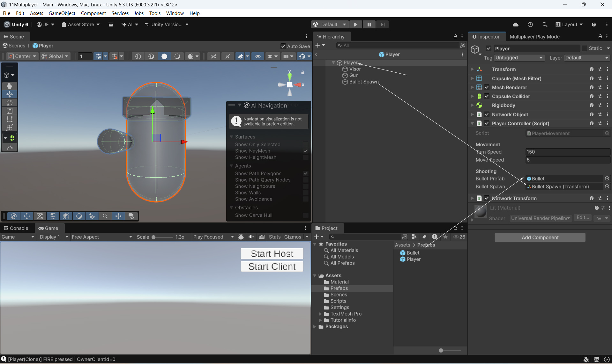Viewport: 612px width, 364px height.
Task: Mute audio in Game view
Action: (251, 237)
